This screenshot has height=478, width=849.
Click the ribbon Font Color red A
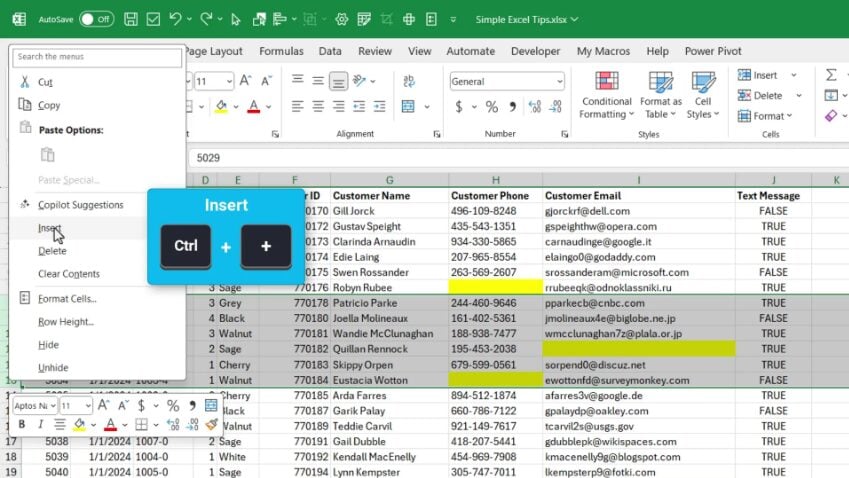pyautogui.click(x=253, y=106)
